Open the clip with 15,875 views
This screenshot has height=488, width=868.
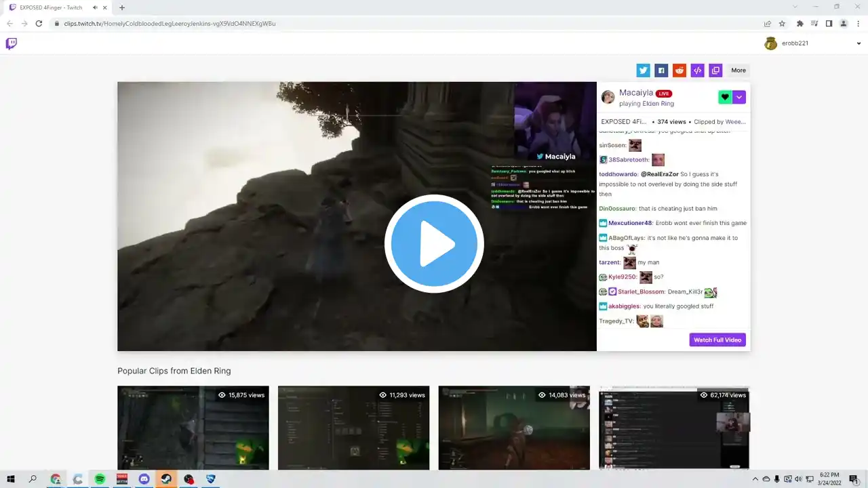pyautogui.click(x=193, y=428)
